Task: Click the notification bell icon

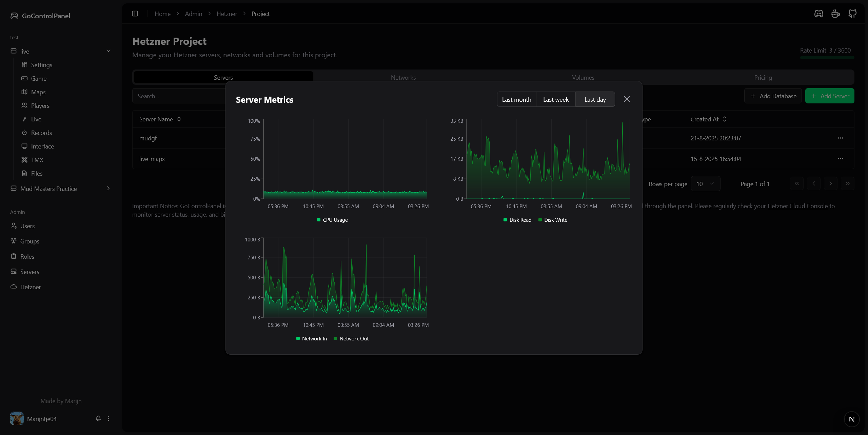Action: tap(98, 418)
